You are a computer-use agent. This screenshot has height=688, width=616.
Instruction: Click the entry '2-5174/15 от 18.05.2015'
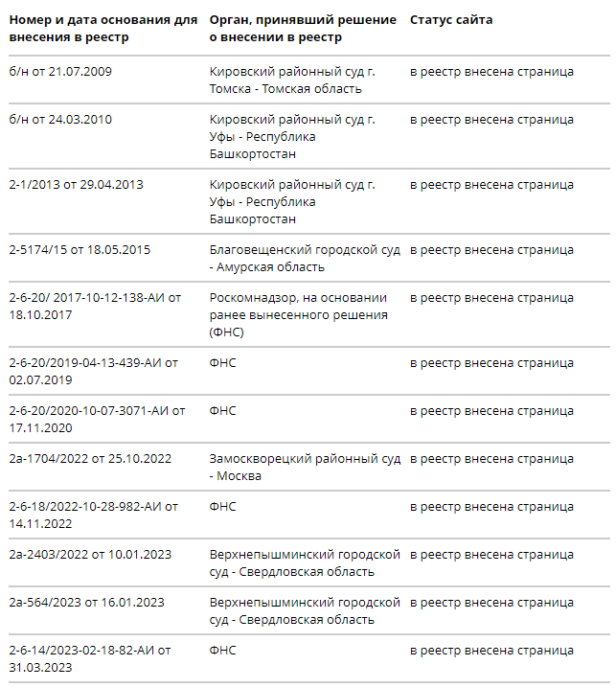(79, 250)
